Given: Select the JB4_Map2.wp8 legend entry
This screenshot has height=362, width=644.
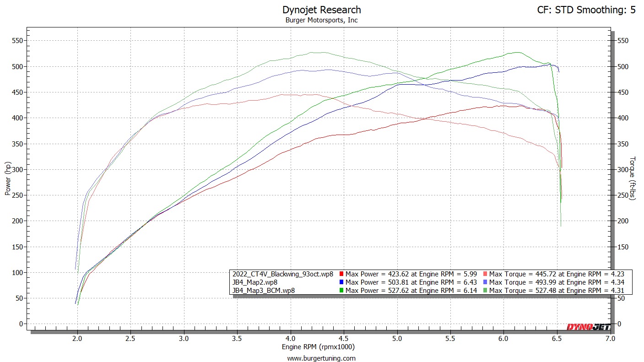Looking at the screenshot, I should [x=255, y=282].
